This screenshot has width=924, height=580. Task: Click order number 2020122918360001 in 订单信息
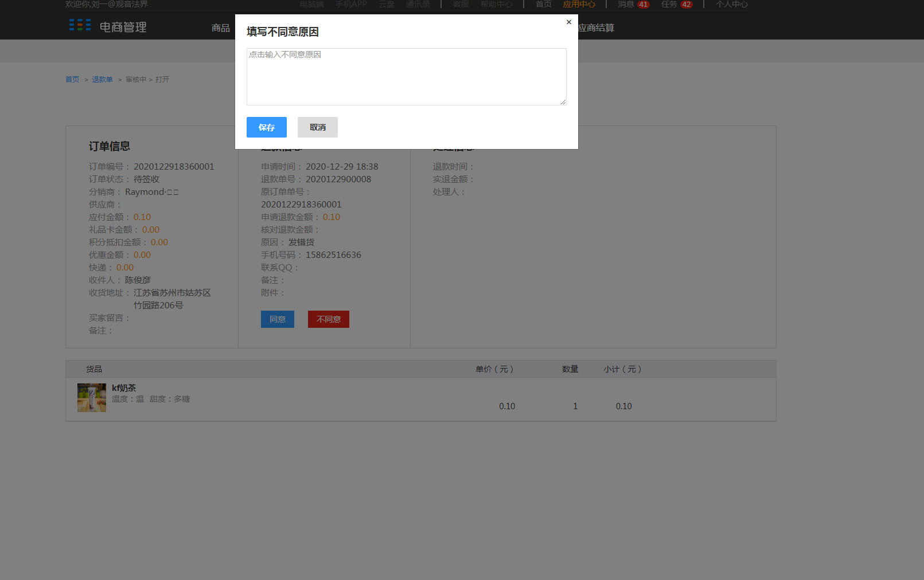pos(174,167)
